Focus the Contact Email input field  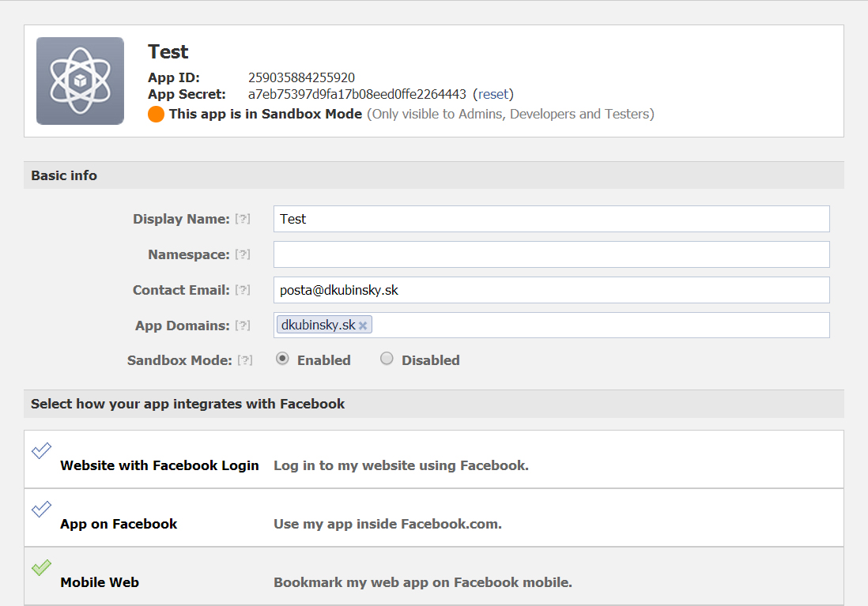point(551,289)
